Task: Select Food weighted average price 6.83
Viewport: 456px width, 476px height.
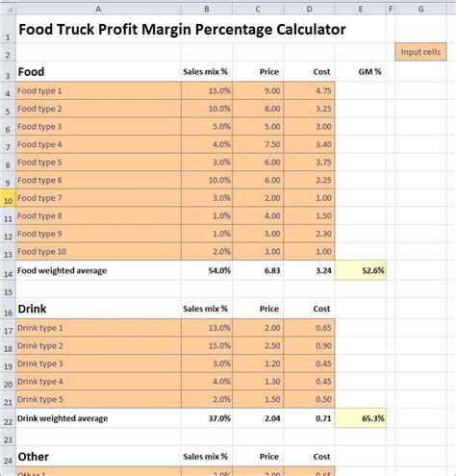Action: click(258, 270)
